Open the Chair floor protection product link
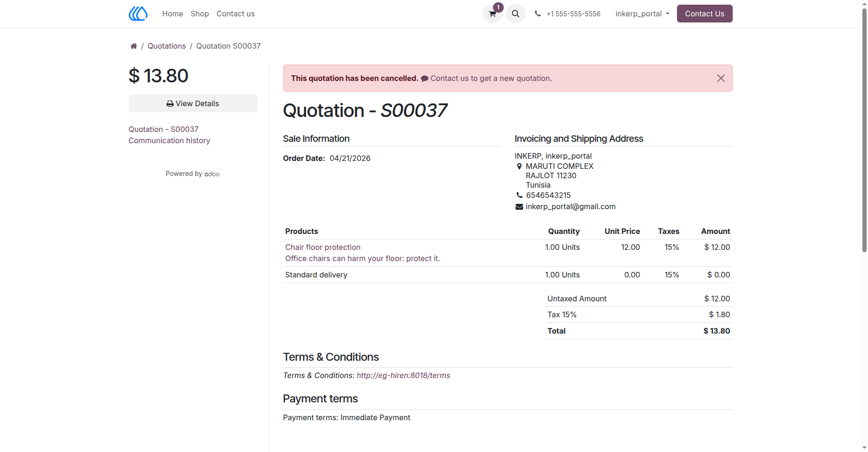Screen dimensions: 868x452 click(323, 247)
